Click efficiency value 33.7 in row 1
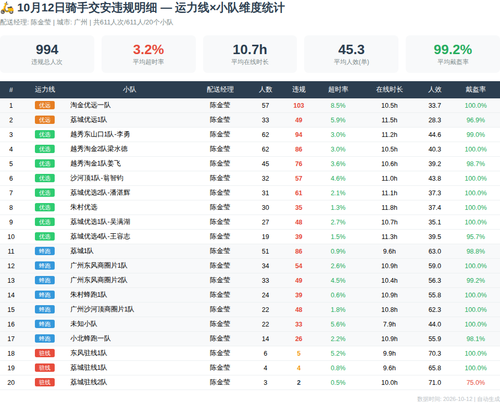Screen dimensions: 500x403 coord(435,106)
